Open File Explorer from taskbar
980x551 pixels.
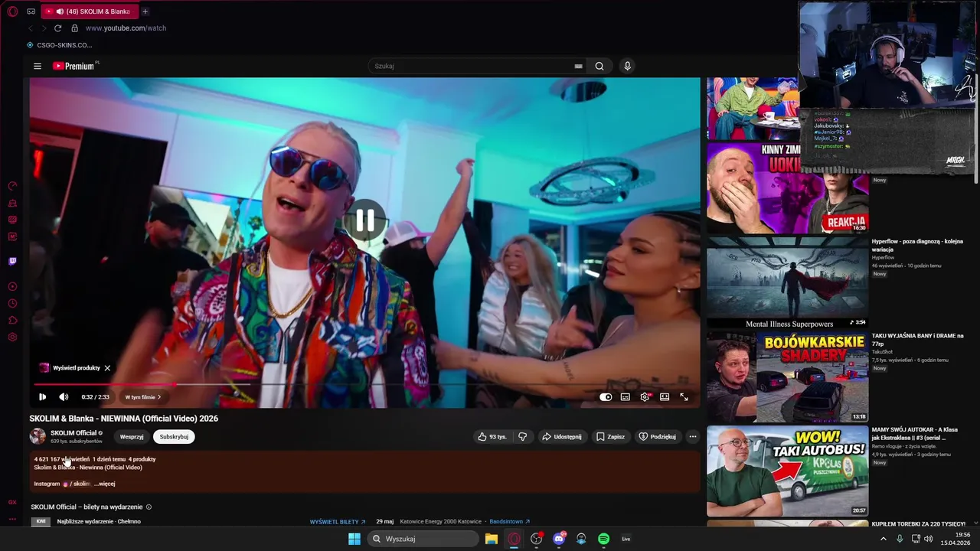point(492,539)
